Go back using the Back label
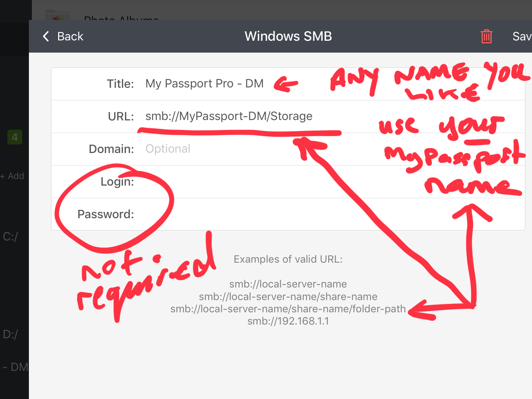This screenshot has height=399, width=532. pyautogui.click(x=70, y=36)
